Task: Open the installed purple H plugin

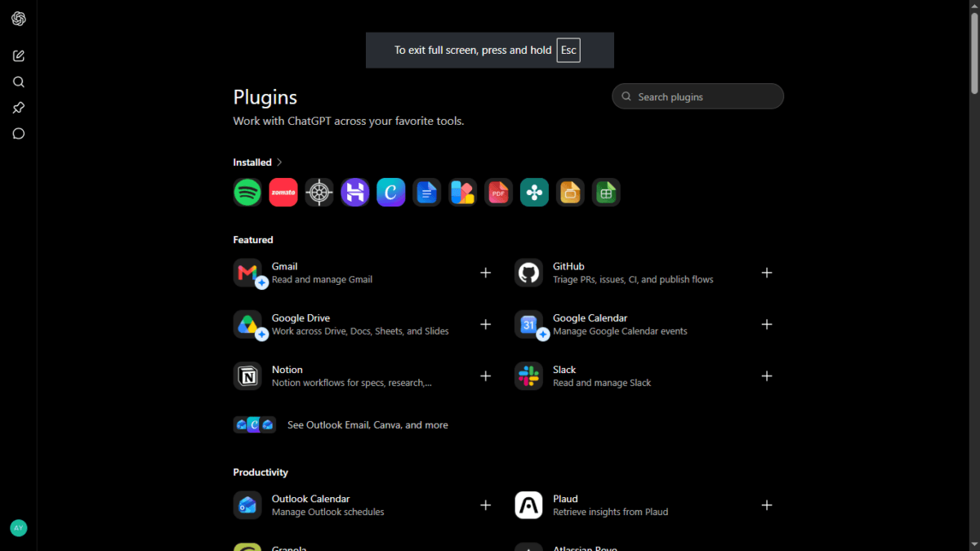Action: [x=355, y=193]
